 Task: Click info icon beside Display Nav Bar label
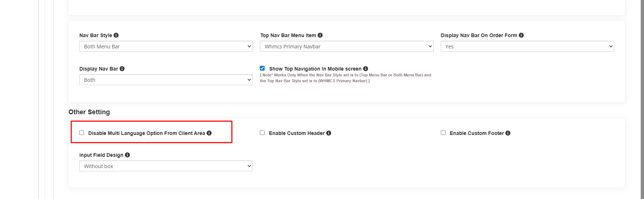tap(122, 69)
